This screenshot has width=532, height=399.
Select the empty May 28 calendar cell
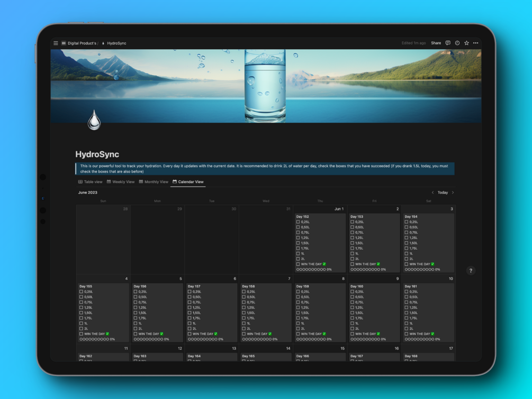[x=103, y=240]
